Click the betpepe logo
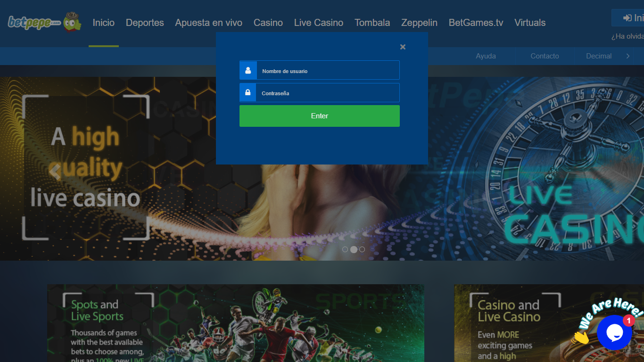The width and height of the screenshot is (644, 362). point(44,22)
